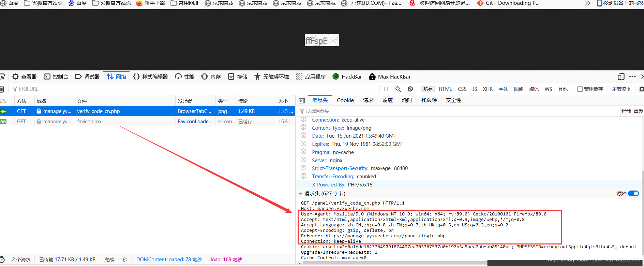
Task: Open the 调试器 debugger panel
Action: (x=88, y=76)
